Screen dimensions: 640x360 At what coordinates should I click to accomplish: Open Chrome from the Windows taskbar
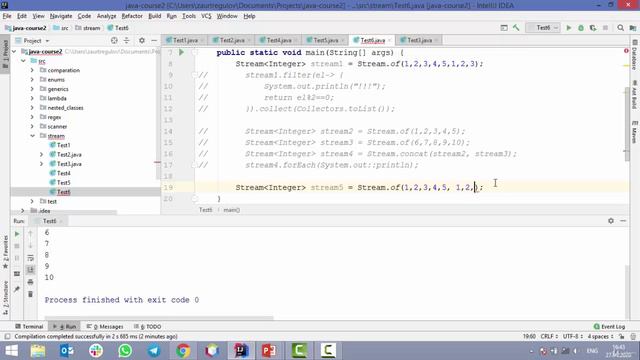[183, 351]
